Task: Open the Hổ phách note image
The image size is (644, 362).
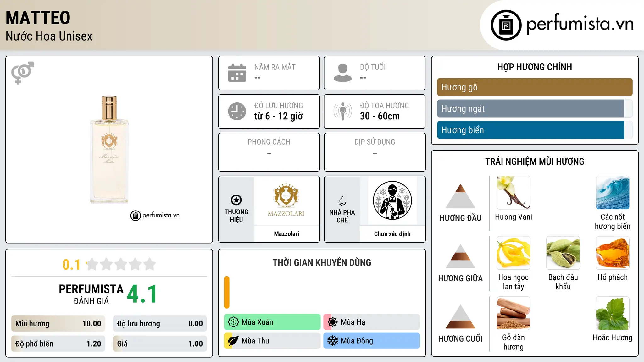Action: 613,253
